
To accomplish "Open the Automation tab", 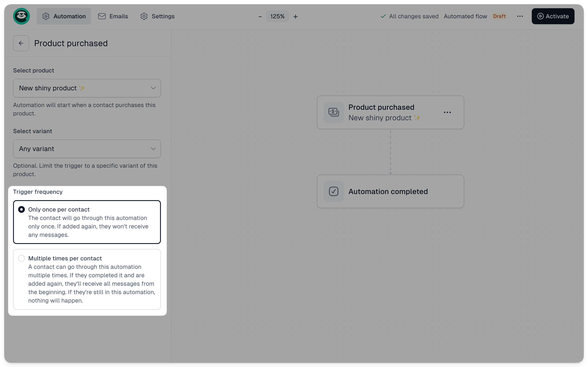I will (x=64, y=16).
